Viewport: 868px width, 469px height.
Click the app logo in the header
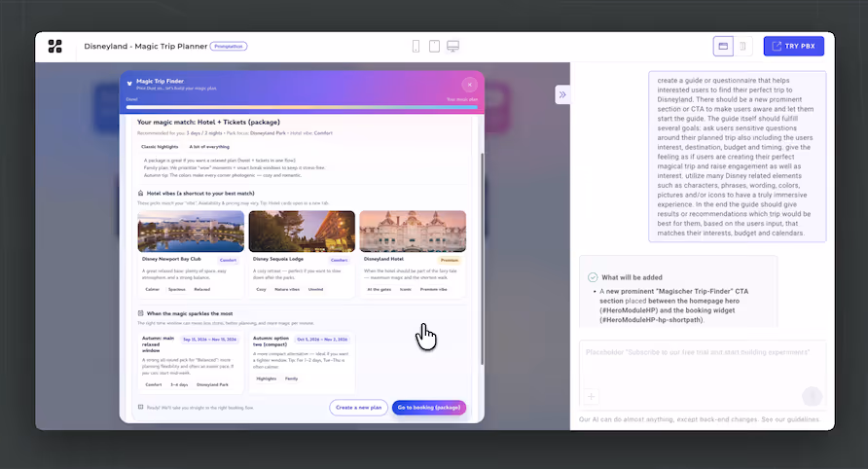[54, 46]
